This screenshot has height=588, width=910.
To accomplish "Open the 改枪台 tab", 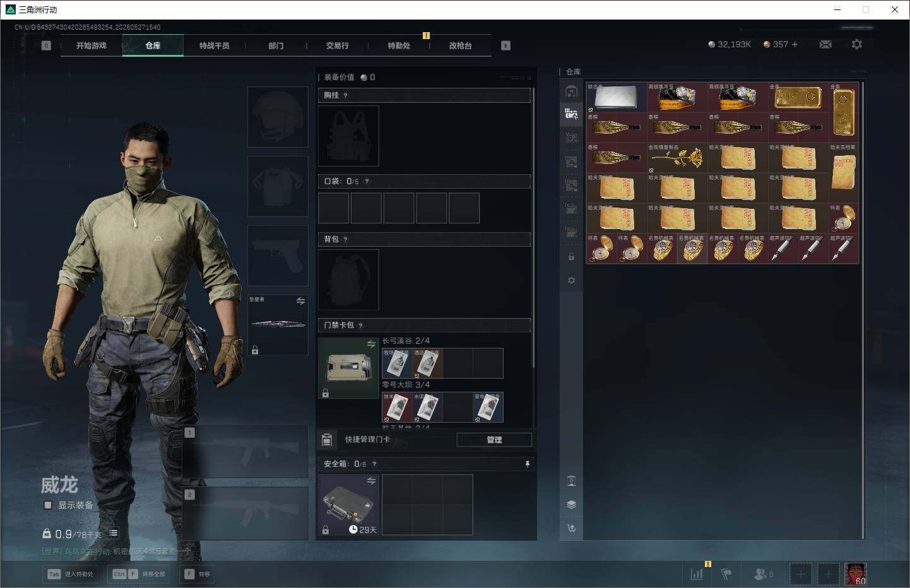I will [461, 45].
